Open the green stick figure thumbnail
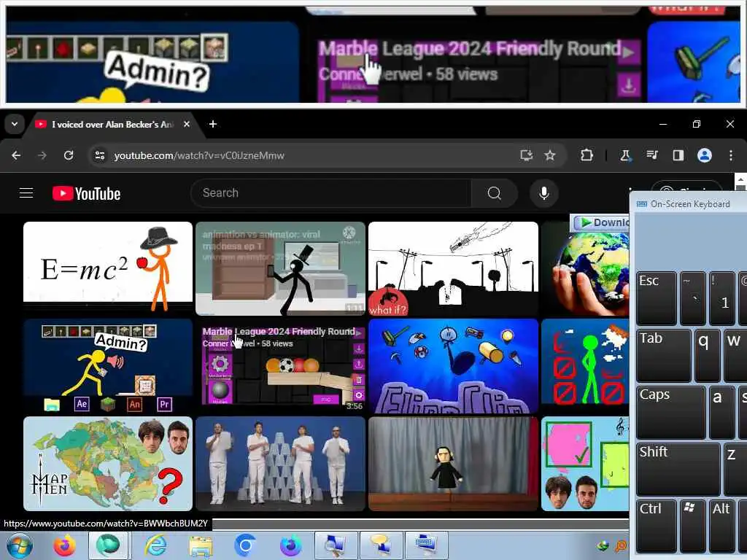747x560 pixels. [x=585, y=366]
